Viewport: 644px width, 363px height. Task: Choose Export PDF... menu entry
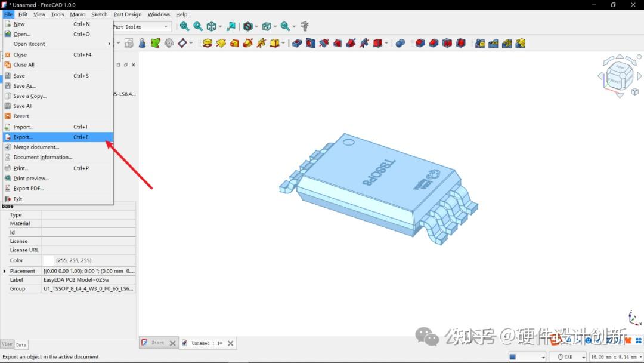(x=58, y=188)
